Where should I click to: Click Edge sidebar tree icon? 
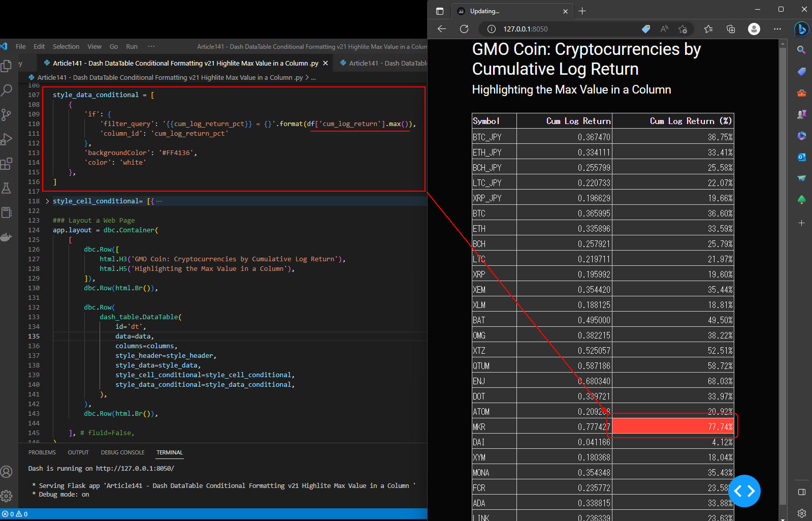801,200
